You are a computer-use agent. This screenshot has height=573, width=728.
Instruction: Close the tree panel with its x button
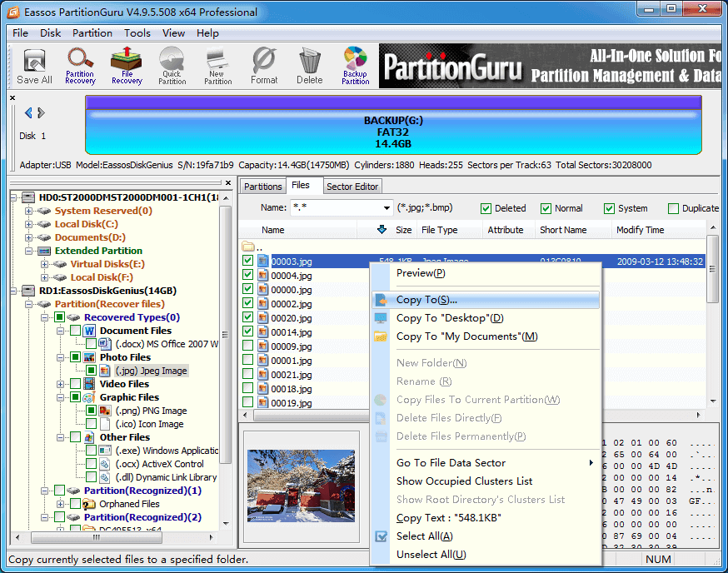click(228, 183)
